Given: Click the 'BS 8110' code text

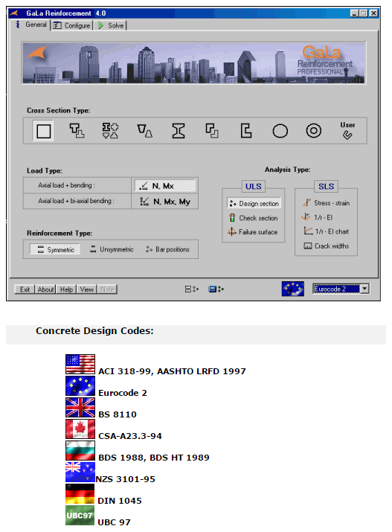Looking at the screenshot, I should pyautogui.click(x=118, y=414).
